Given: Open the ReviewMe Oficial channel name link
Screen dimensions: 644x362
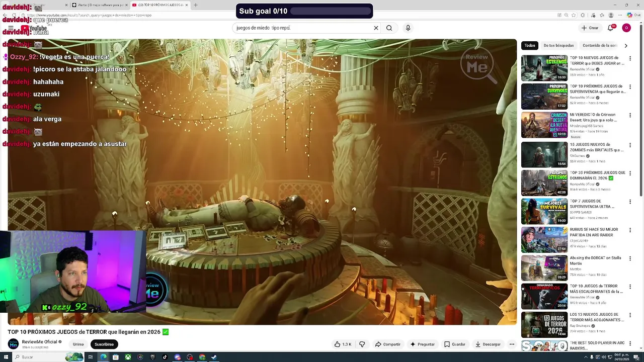Looking at the screenshot, I should click(x=39, y=342).
